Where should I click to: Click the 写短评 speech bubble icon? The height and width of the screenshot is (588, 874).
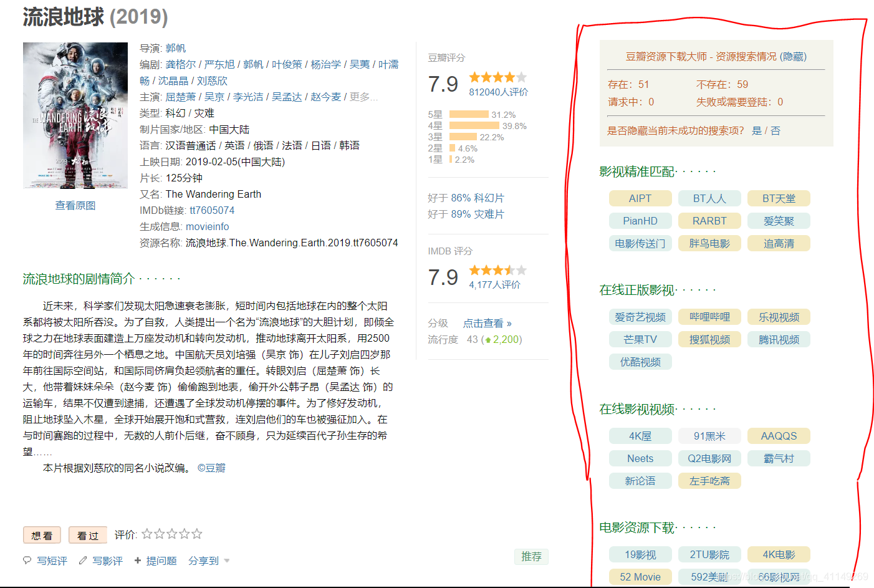[x=27, y=561]
